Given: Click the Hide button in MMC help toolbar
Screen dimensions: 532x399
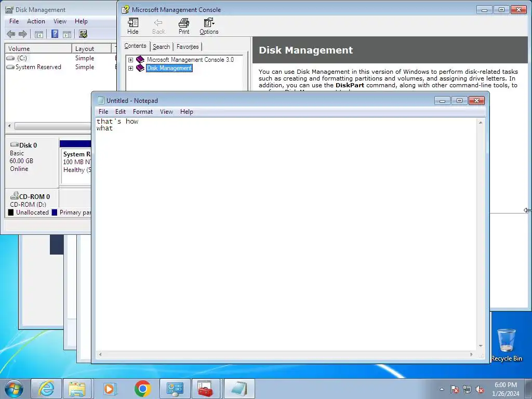Looking at the screenshot, I should coord(132,26).
